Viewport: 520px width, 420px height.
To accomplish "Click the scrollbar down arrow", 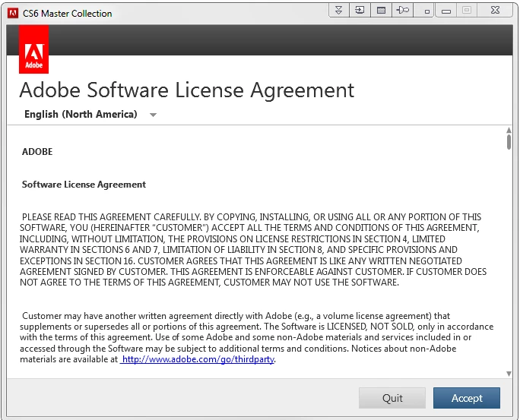I will (509, 374).
